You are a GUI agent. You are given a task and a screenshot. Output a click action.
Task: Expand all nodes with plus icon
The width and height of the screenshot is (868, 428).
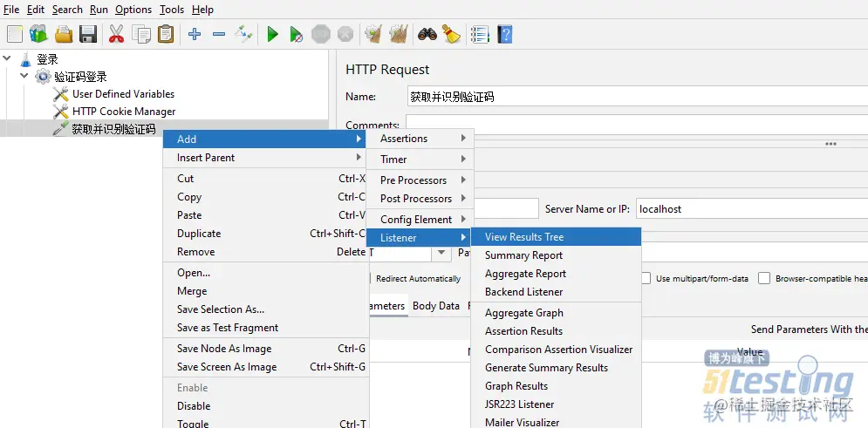[195, 34]
